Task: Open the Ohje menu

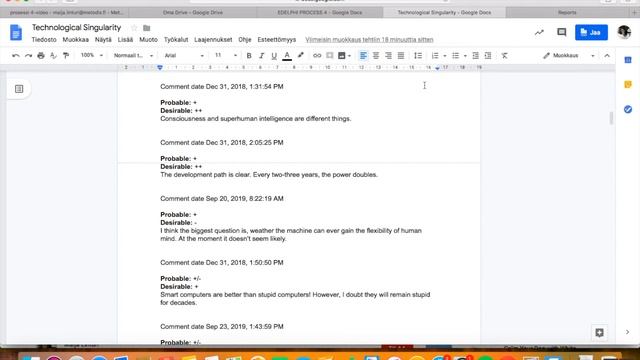Action: (x=244, y=40)
